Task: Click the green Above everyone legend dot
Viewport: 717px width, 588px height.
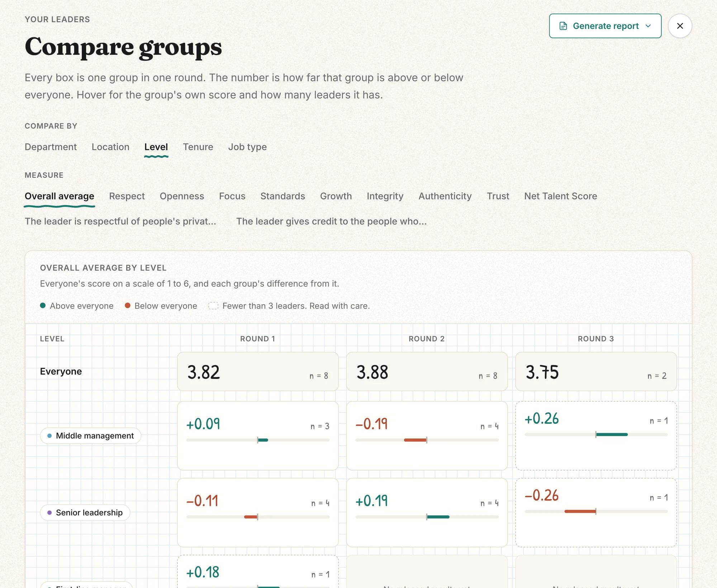Action: 43,305
